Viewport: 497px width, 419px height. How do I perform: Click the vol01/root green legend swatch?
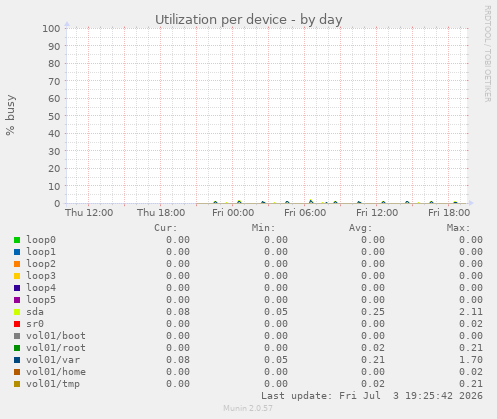click(x=17, y=348)
